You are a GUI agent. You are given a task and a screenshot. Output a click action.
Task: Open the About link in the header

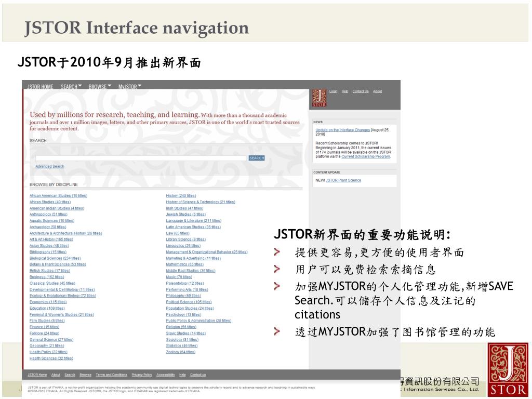pos(378,91)
